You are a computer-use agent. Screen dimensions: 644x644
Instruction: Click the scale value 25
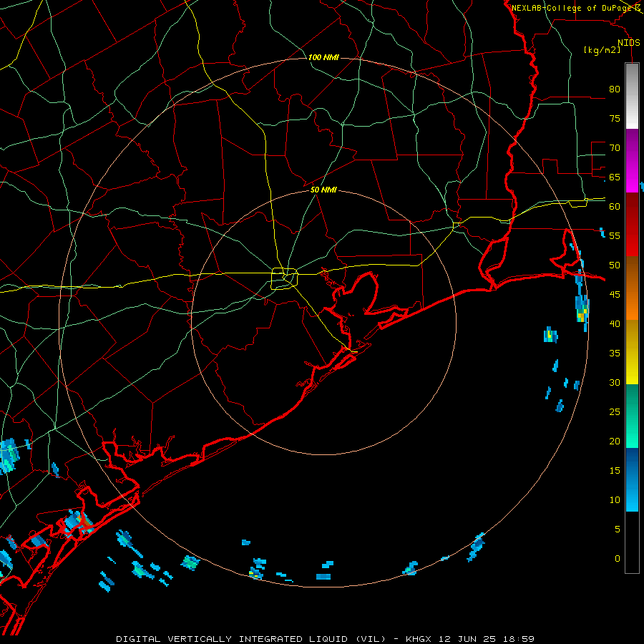(x=615, y=412)
